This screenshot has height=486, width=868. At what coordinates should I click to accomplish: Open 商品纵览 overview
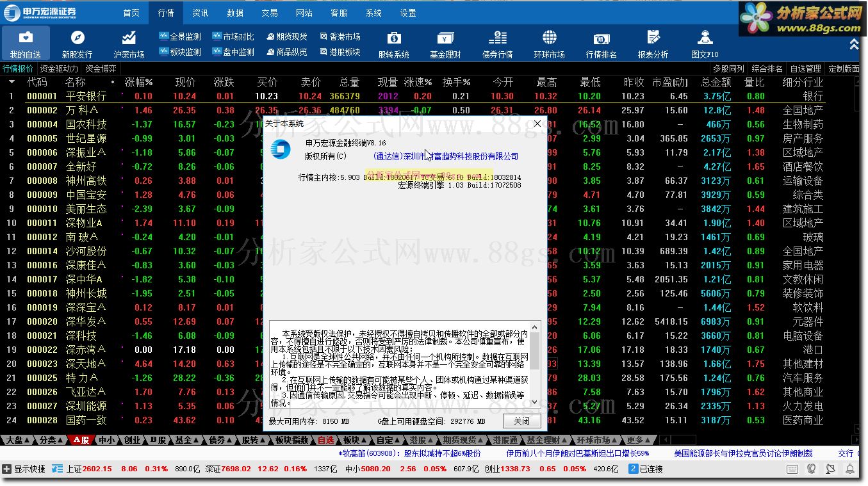coord(286,52)
